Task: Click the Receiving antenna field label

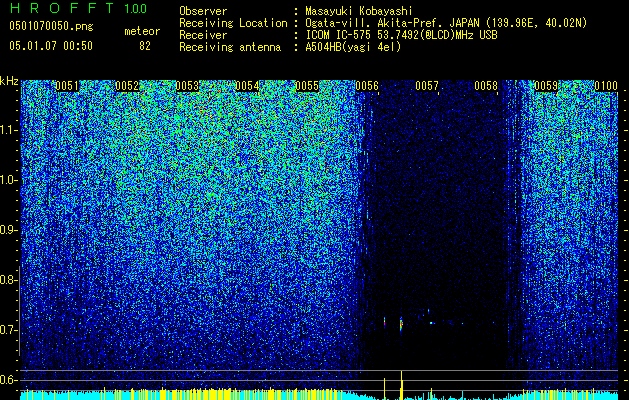Action: click(x=230, y=47)
